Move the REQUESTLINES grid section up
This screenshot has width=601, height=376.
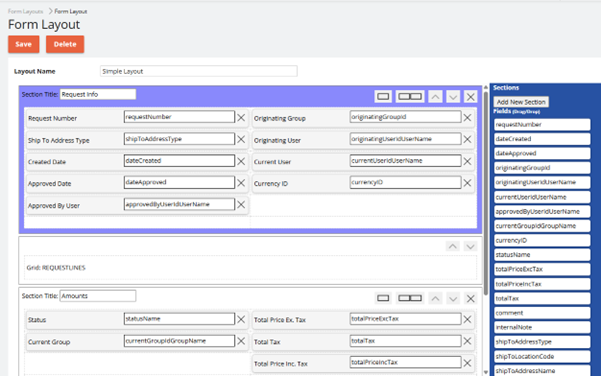pos(453,246)
